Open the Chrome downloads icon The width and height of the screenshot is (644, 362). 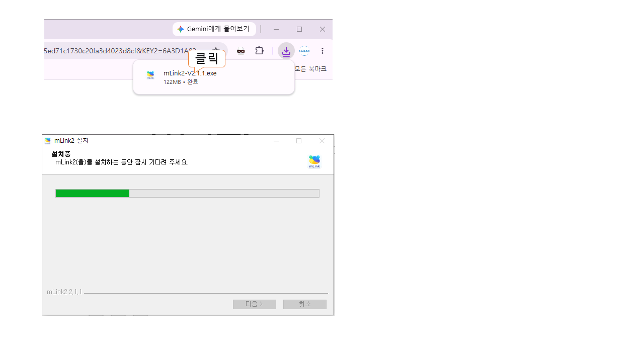click(x=286, y=51)
